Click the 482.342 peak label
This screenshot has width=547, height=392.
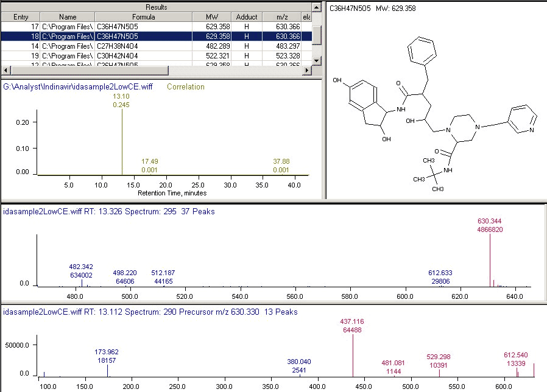[81, 267]
